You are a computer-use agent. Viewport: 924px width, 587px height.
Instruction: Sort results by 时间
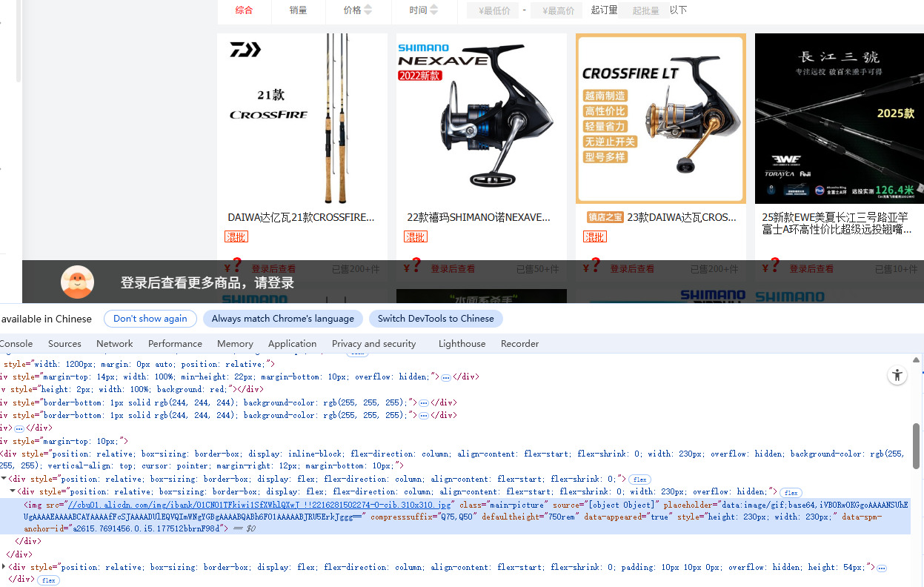tap(418, 10)
